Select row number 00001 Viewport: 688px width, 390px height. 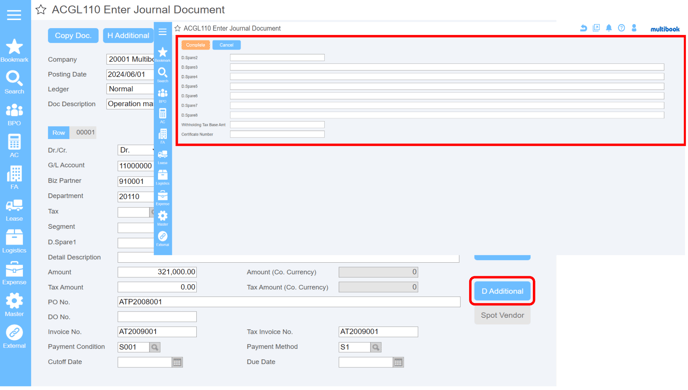pyautogui.click(x=85, y=132)
